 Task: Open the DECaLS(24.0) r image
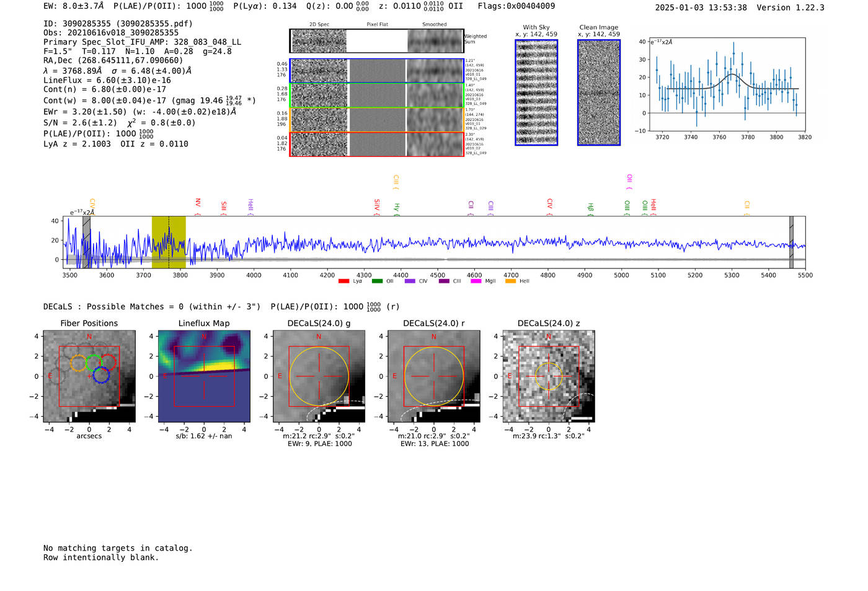pos(434,376)
